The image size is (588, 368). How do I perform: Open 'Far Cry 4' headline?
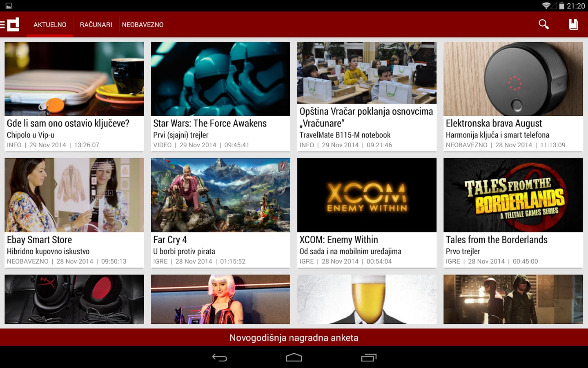(x=170, y=240)
